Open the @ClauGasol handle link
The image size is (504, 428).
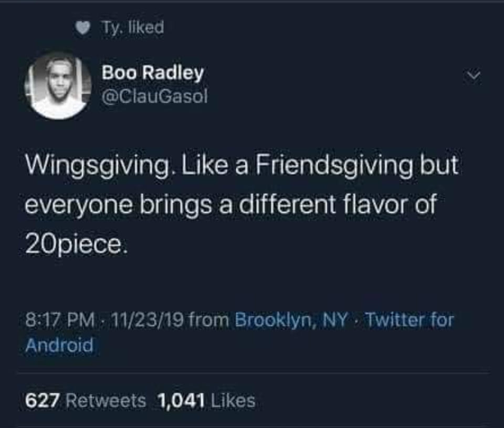coord(154,97)
